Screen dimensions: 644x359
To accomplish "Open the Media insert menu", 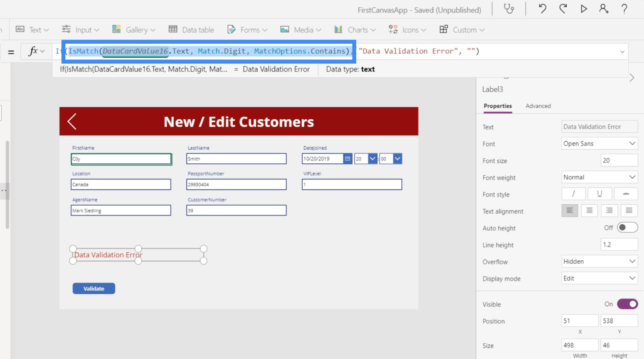I will [x=301, y=30].
